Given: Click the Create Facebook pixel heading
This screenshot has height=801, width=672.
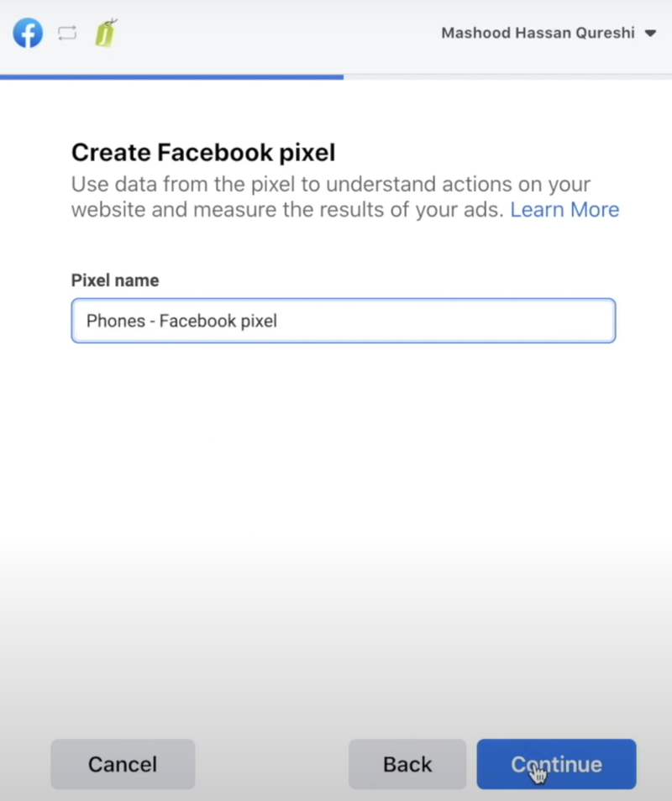Looking at the screenshot, I should pos(203,152).
